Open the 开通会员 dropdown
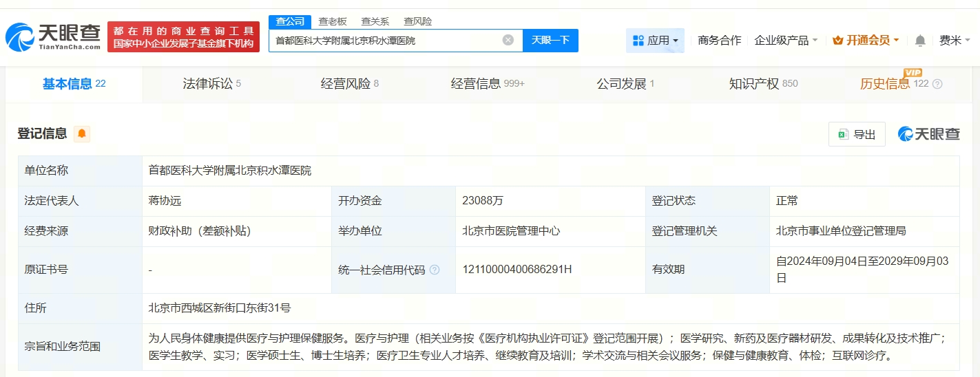The width and height of the screenshot is (980, 377). (866, 41)
